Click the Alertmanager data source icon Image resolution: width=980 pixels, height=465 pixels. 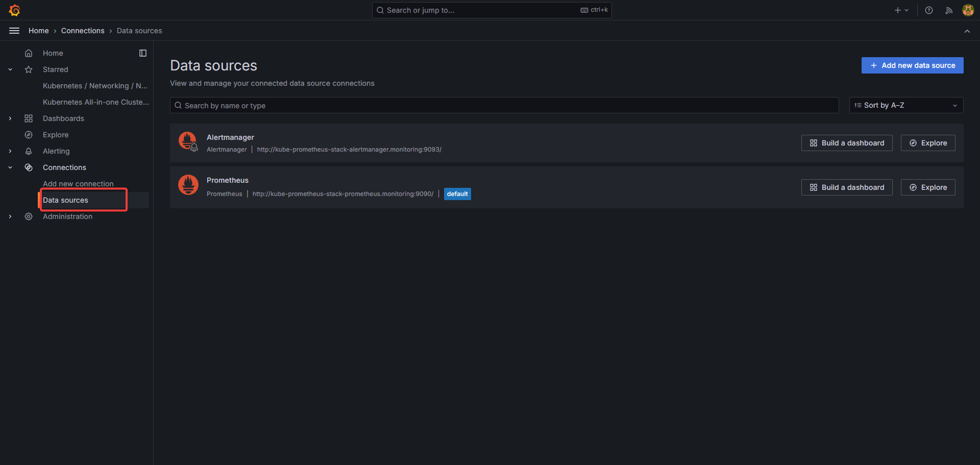pos(188,141)
